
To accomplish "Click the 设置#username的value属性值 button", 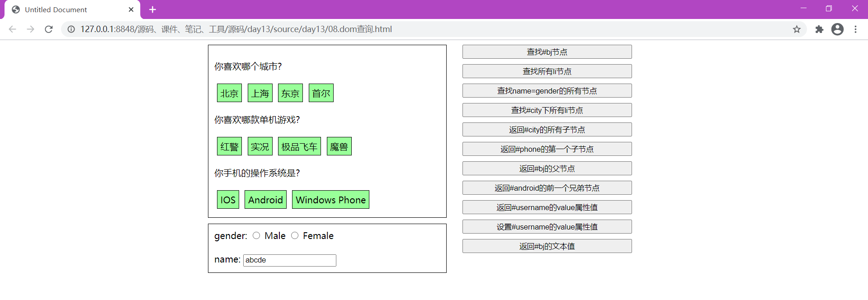I will click(547, 227).
